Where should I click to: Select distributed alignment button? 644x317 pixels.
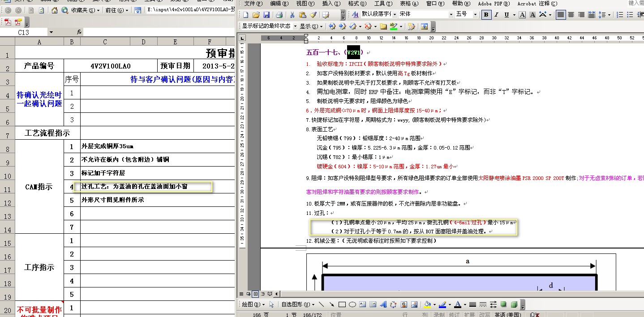592,15
